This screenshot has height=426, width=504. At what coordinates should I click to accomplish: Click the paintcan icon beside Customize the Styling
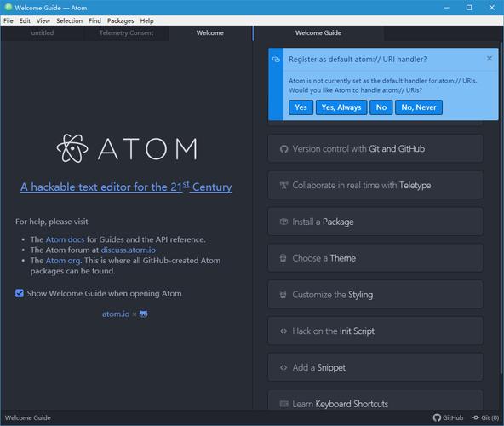283,295
